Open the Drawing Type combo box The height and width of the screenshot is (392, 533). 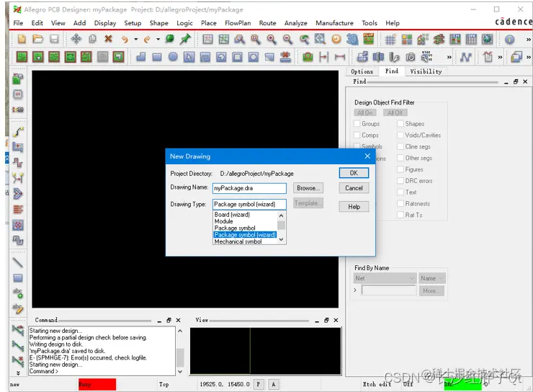(249, 204)
